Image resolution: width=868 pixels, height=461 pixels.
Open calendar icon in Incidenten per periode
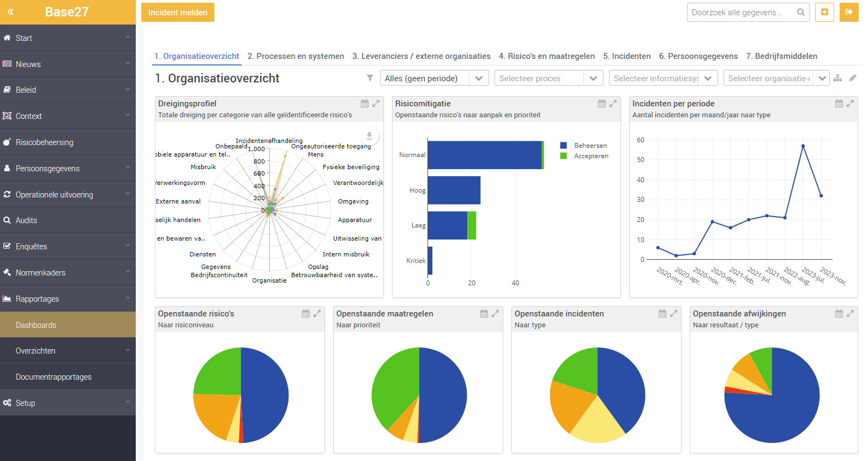pyautogui.click(x=839, y=104)
